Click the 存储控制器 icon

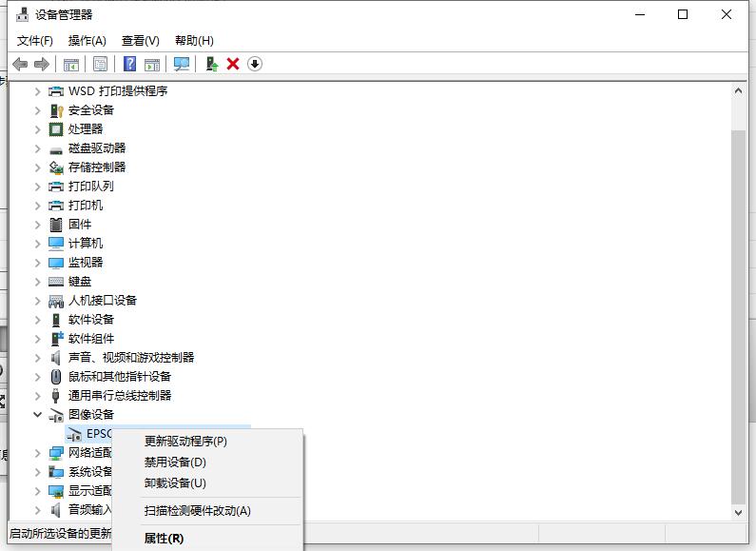tap(56, 167)
